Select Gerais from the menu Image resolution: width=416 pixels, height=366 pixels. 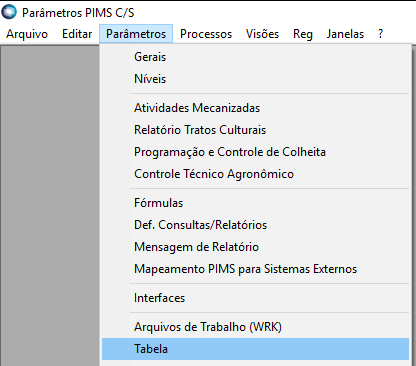[255, 57]
